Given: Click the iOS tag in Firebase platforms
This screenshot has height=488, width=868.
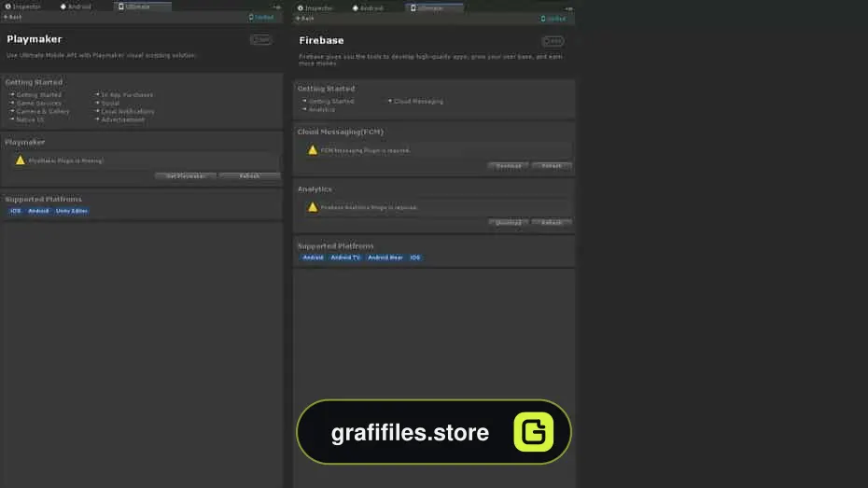Looking at the screenshot, I should coord(415,258).
